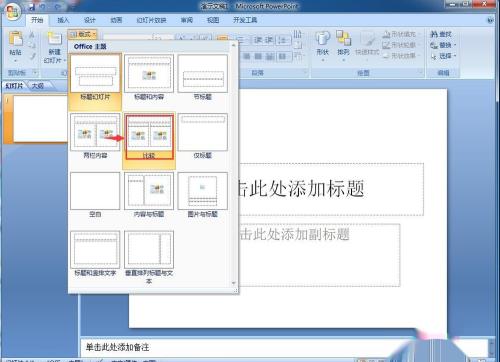Click the decrease indent icon

[x=258, y=40]
